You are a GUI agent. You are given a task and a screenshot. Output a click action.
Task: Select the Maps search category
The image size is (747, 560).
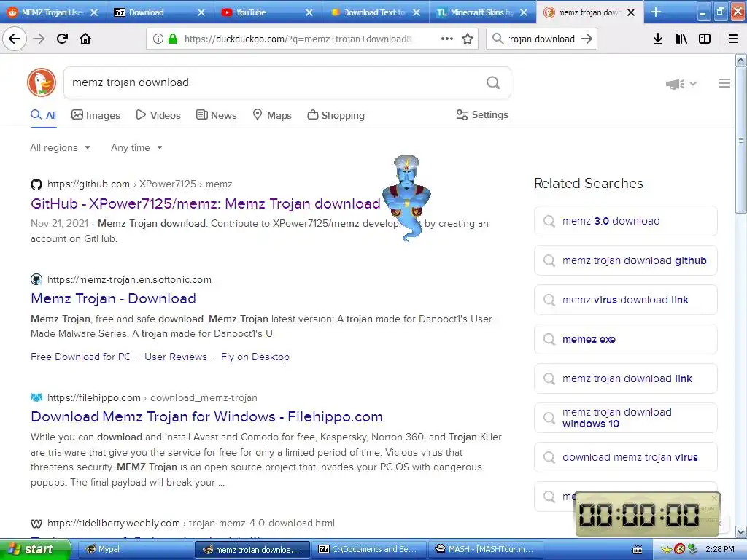click(272, 115)
